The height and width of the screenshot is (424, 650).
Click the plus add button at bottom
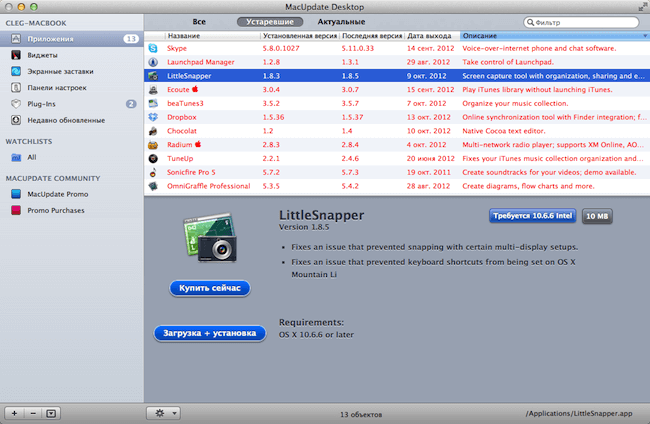click(x=14, y=413)
